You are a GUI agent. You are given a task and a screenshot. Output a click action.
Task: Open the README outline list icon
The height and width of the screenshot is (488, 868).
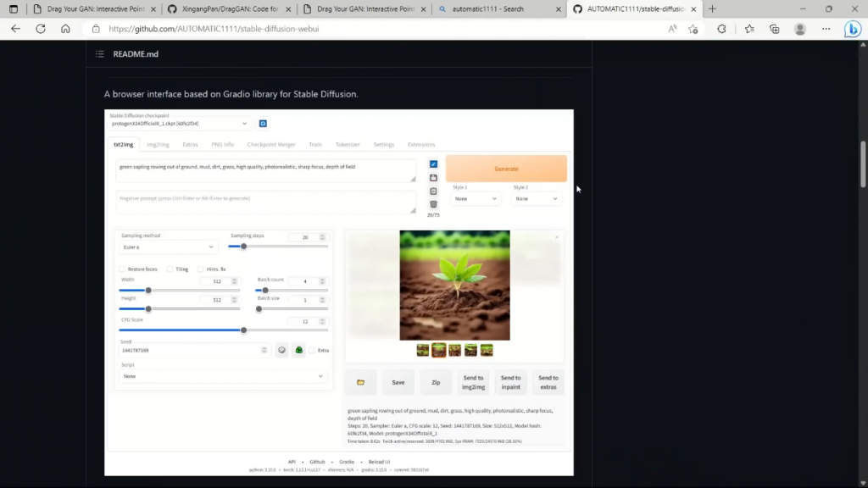100,53
